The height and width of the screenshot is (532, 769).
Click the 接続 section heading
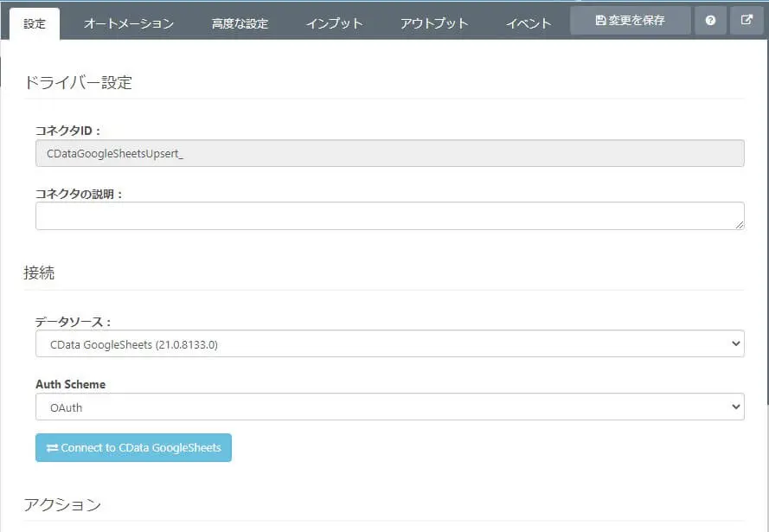click(39, 272)
